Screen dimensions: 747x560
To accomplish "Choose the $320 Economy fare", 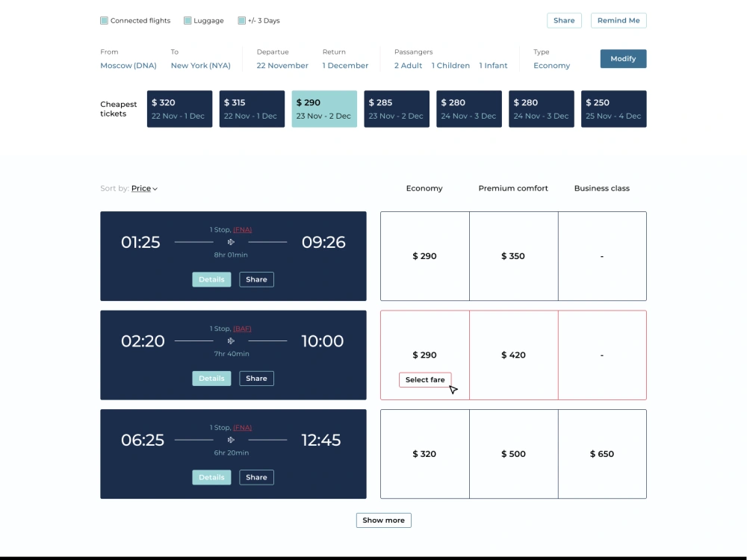I will point(424,454).
